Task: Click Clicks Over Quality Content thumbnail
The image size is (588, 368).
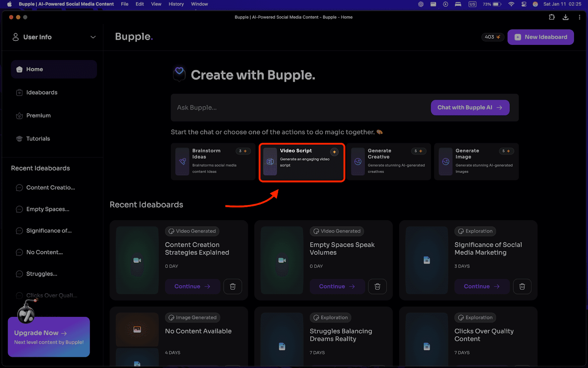Action: pyautogui.click(x=427, y=339)
